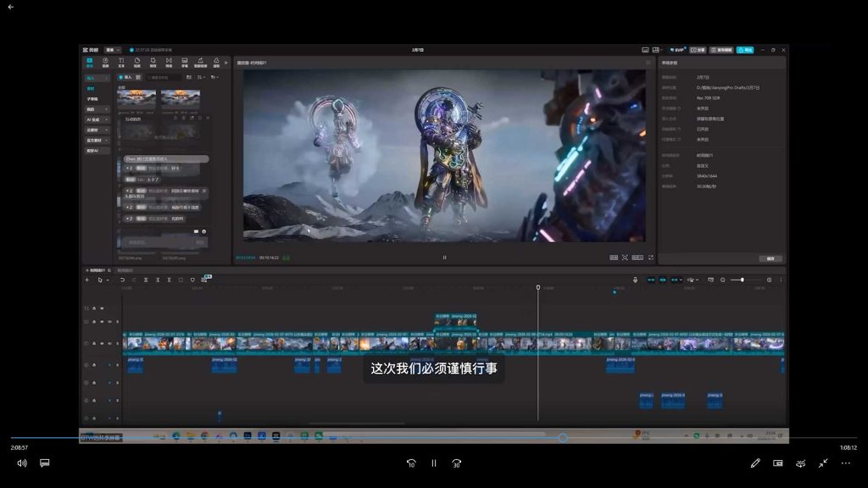Click the timeline playhead marker
This screenshot has height=488, width=868.
click(x=538, y=288)
